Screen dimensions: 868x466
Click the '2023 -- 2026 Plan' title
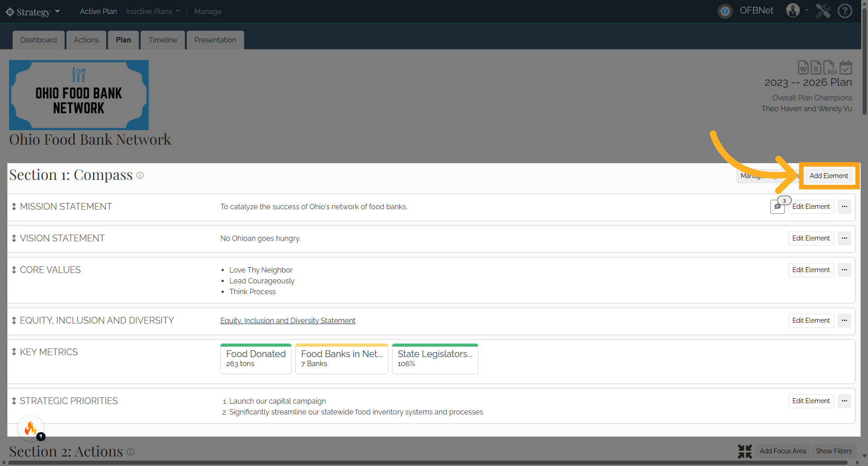[808, 82]
